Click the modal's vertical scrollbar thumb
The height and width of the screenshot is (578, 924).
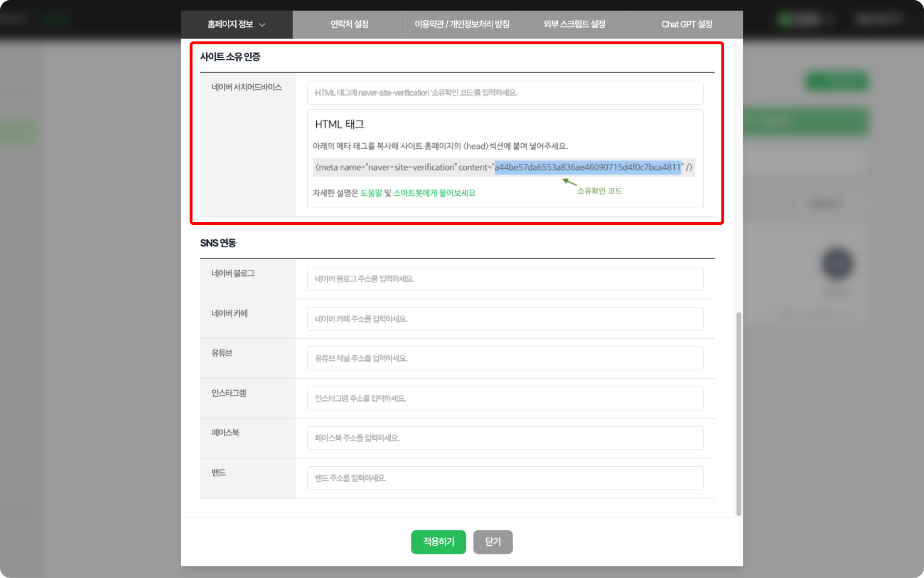point(738,414)
